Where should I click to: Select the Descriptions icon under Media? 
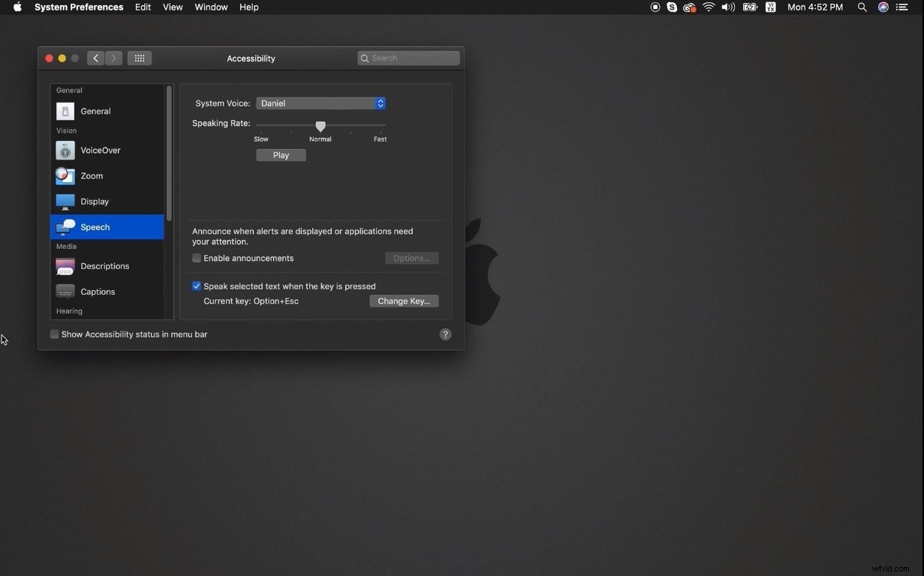point(65,265)
